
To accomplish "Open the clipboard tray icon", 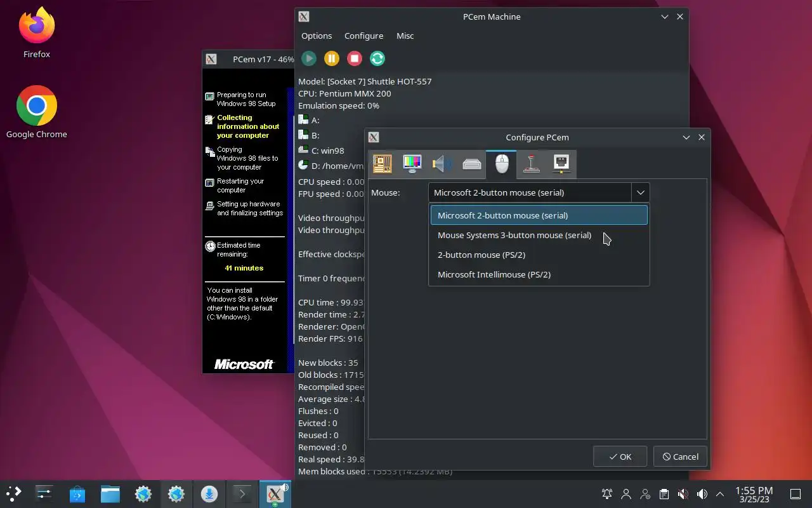I will point(664,493).
